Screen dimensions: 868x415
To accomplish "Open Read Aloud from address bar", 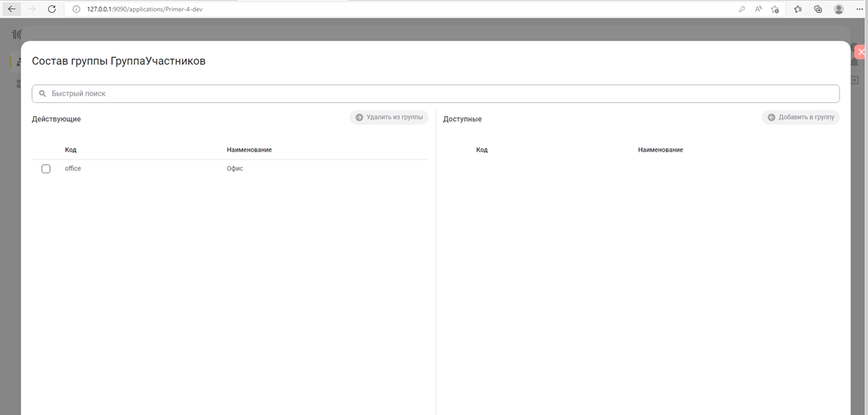I will pyautogui.click(x=758, y=9).
